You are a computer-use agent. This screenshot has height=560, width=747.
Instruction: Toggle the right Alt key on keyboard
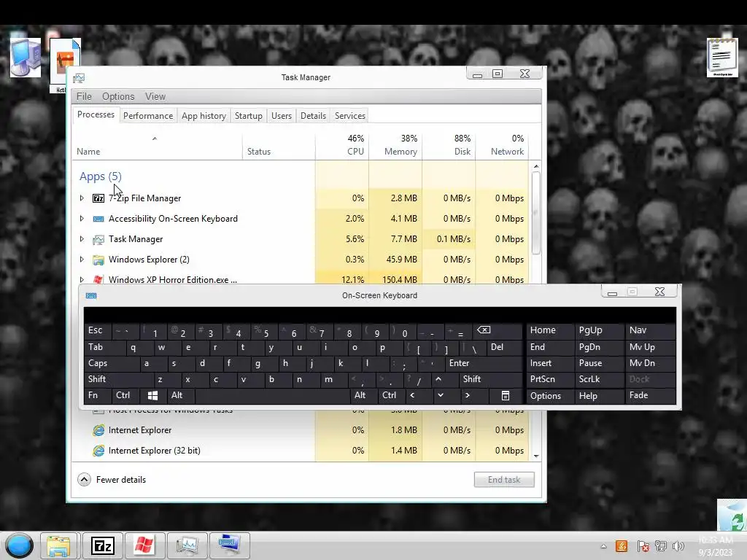pos(364,395)
